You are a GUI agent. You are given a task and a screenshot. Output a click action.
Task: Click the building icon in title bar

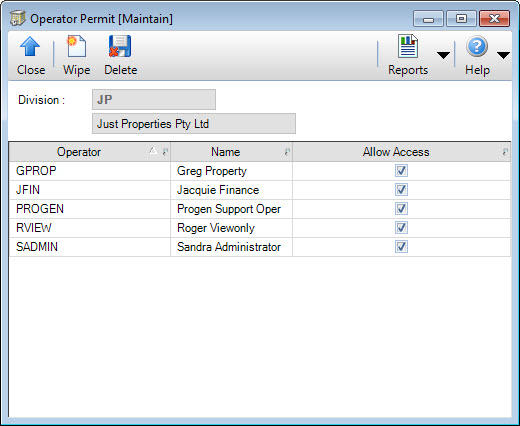(x=18, y=18)
